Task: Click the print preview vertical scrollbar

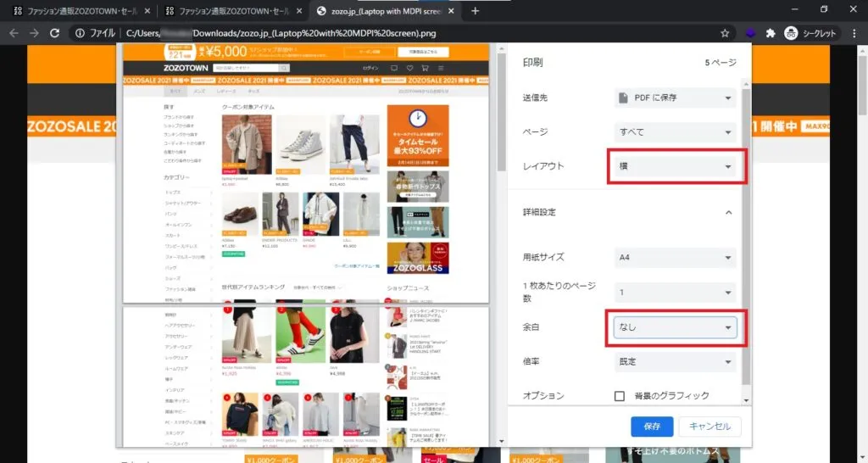Action: 502,114
